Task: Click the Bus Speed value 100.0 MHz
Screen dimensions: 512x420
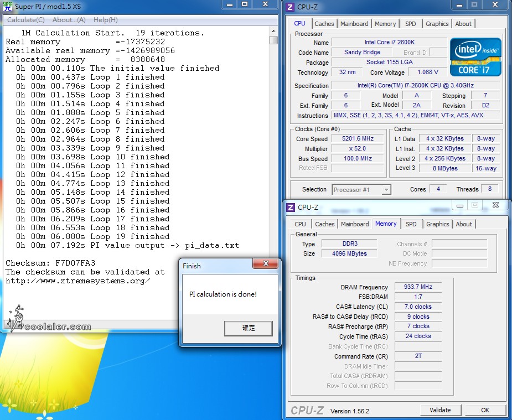Action: 358,159
